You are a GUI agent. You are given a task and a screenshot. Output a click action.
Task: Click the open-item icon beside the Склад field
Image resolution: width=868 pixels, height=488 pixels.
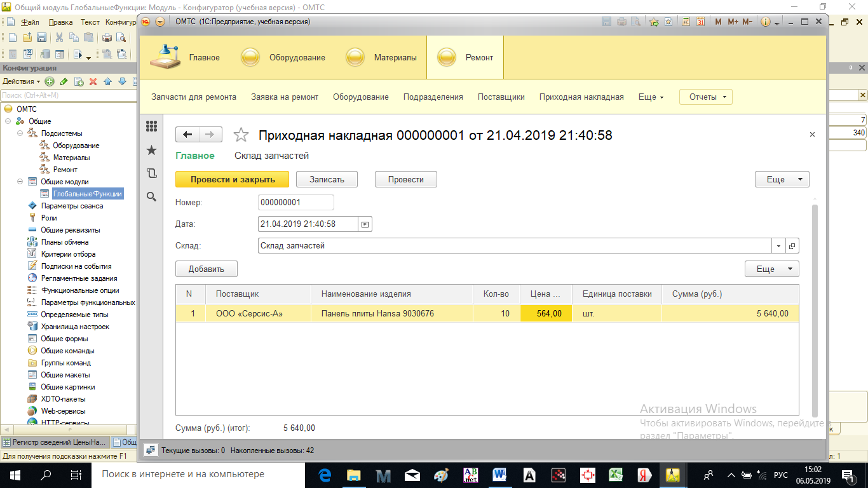[792, 246]
